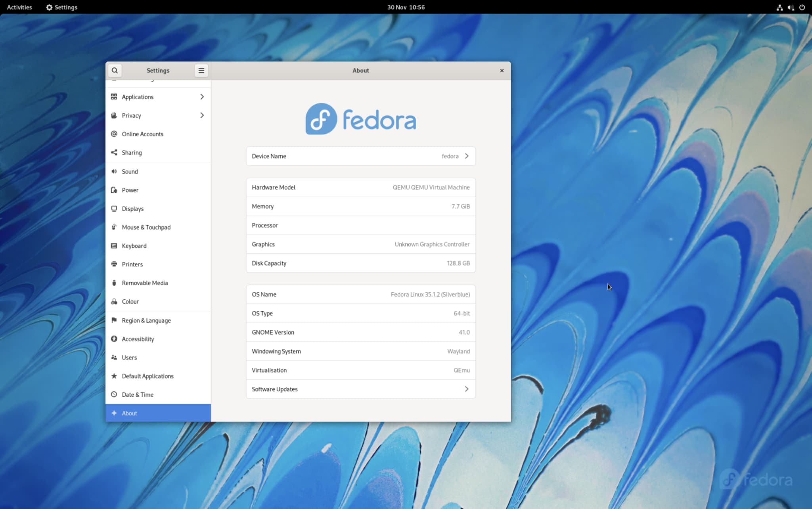Screen dimensions: 812x509
Task: Open Software Updates settings
Action: coord(360,389)
